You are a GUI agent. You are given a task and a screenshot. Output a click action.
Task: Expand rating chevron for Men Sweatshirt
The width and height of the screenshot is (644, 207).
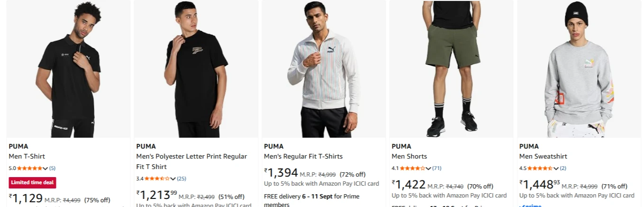click(x=556, y=169)
